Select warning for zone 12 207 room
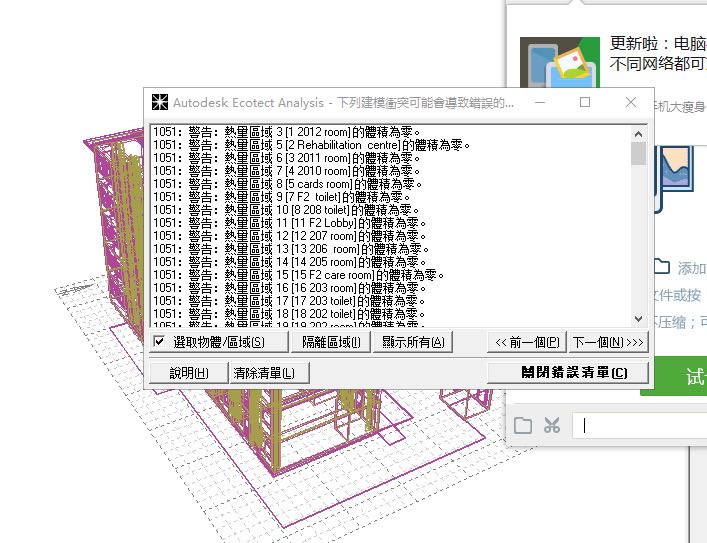 point(289,236)
